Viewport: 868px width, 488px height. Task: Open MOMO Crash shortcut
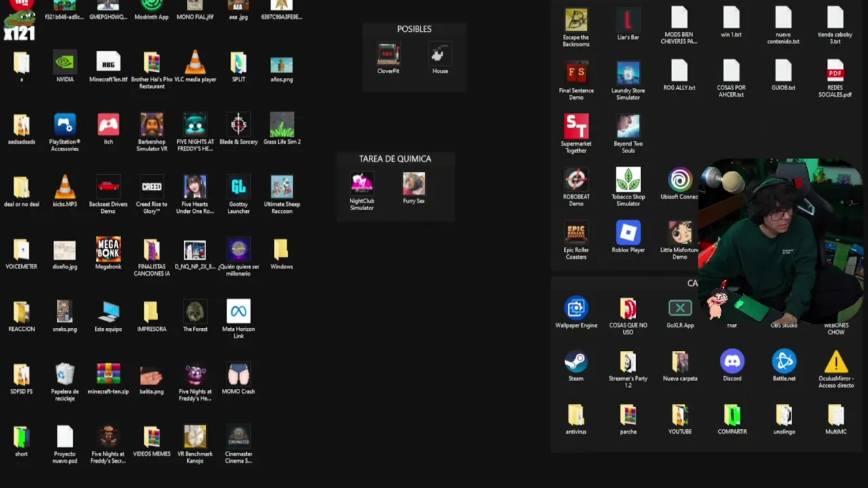[x=239, y=375]
